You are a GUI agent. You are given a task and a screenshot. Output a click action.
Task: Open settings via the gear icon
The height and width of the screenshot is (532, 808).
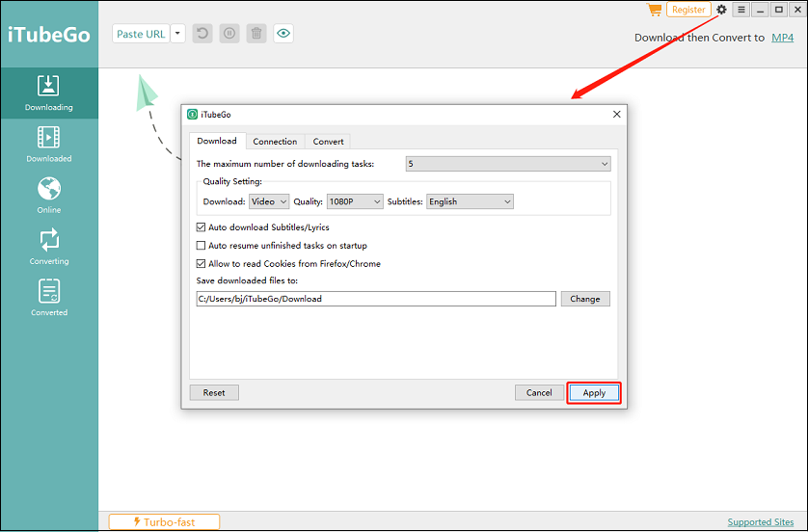(x=721, y=10)
